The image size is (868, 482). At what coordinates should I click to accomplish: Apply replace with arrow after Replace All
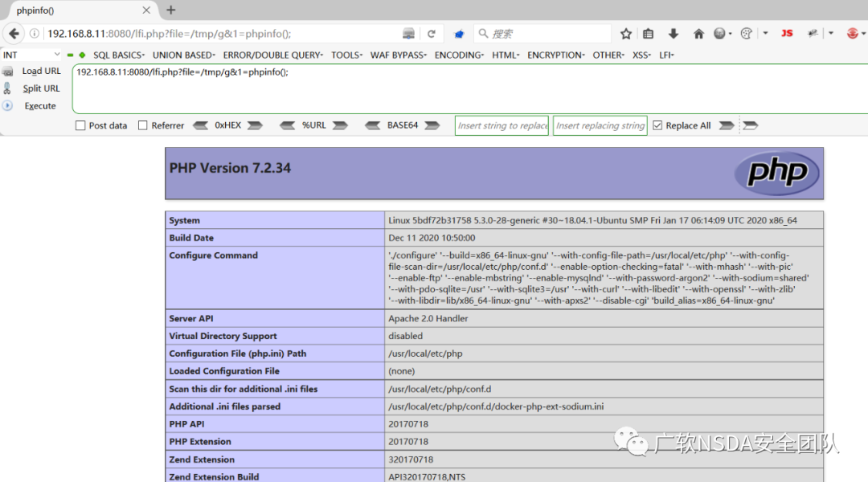coord(727,125)
